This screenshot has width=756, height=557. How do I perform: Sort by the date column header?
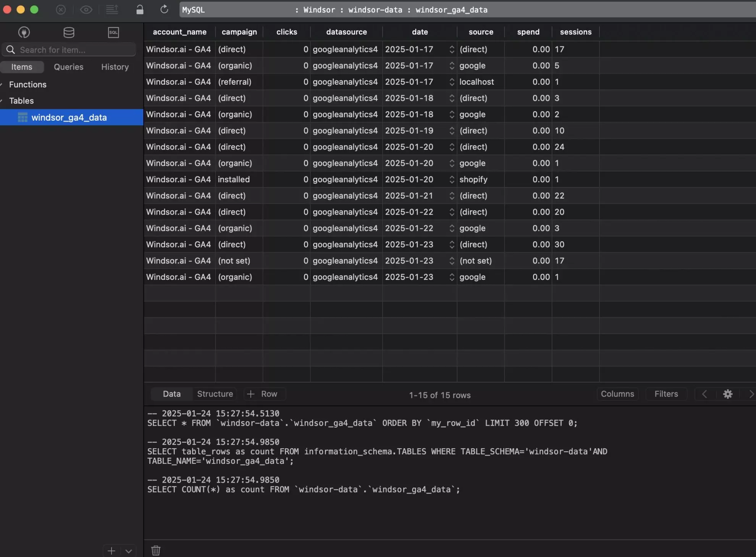pos(420,32)
